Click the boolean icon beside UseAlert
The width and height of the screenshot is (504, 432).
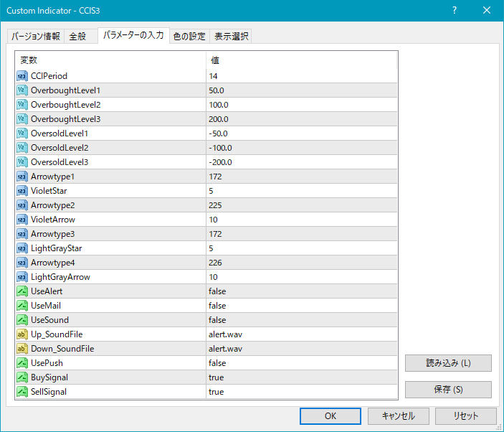coord(22,291)
